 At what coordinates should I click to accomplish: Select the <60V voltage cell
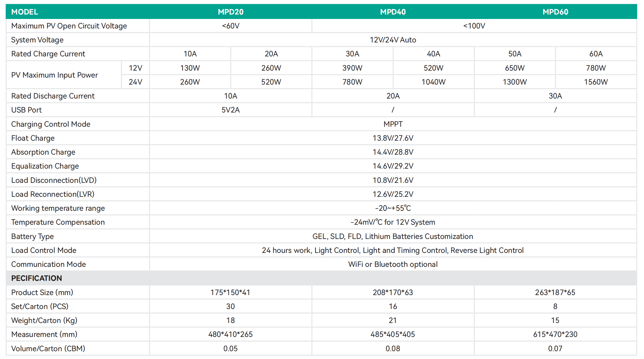[230, 26]
